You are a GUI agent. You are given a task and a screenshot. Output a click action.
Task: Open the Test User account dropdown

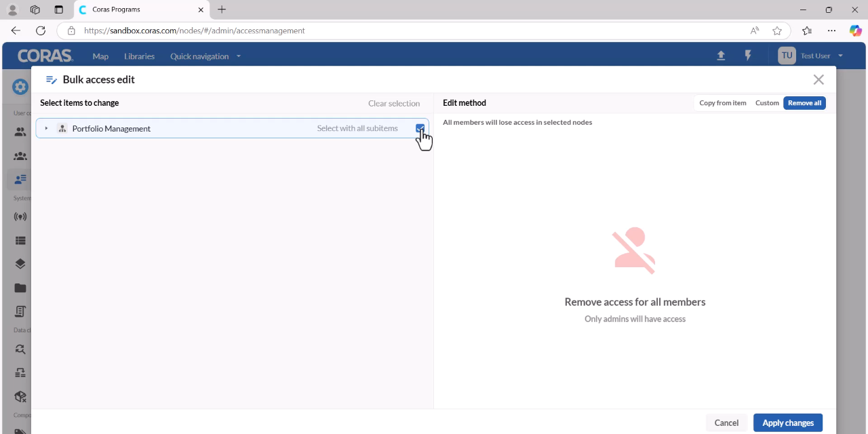coord(822,56)
